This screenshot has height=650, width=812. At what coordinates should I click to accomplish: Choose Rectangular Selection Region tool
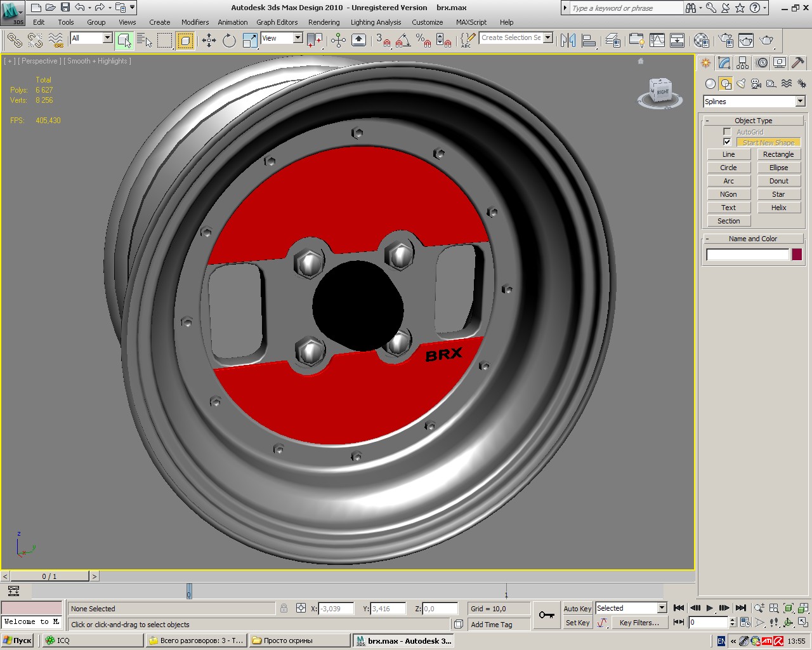(165, 41)
